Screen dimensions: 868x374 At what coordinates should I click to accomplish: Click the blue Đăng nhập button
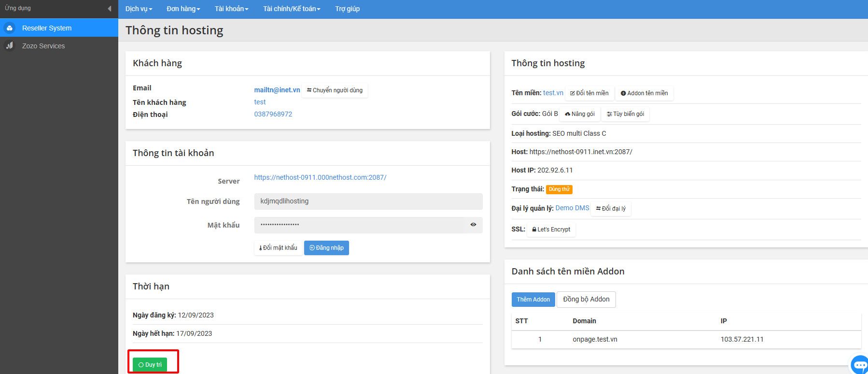pyautogui.click(x=326, y=248)
